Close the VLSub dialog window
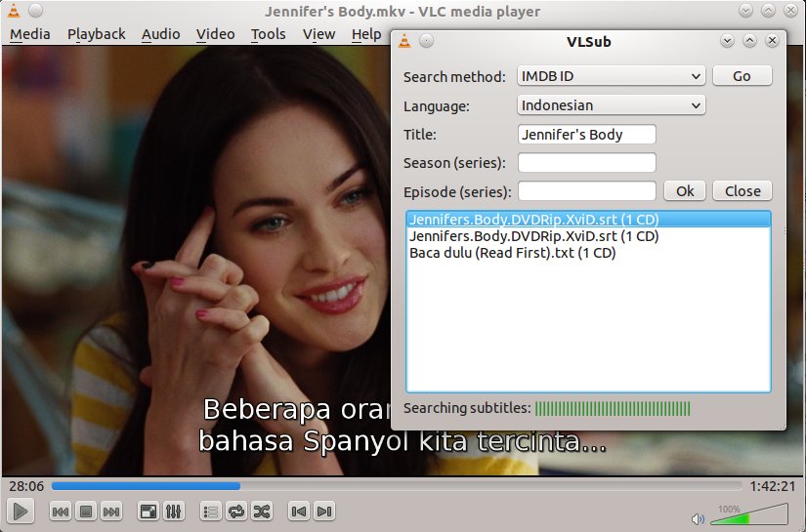Image resolution: width=806 pixels, height=532 pixels. (x=772, y=41)
